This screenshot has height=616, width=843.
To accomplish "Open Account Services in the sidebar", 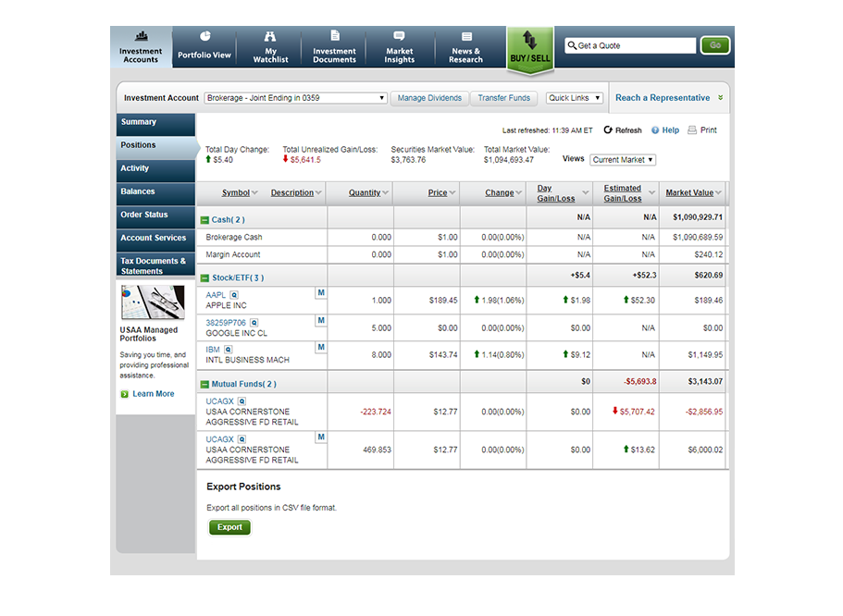I will pos(155,240).
